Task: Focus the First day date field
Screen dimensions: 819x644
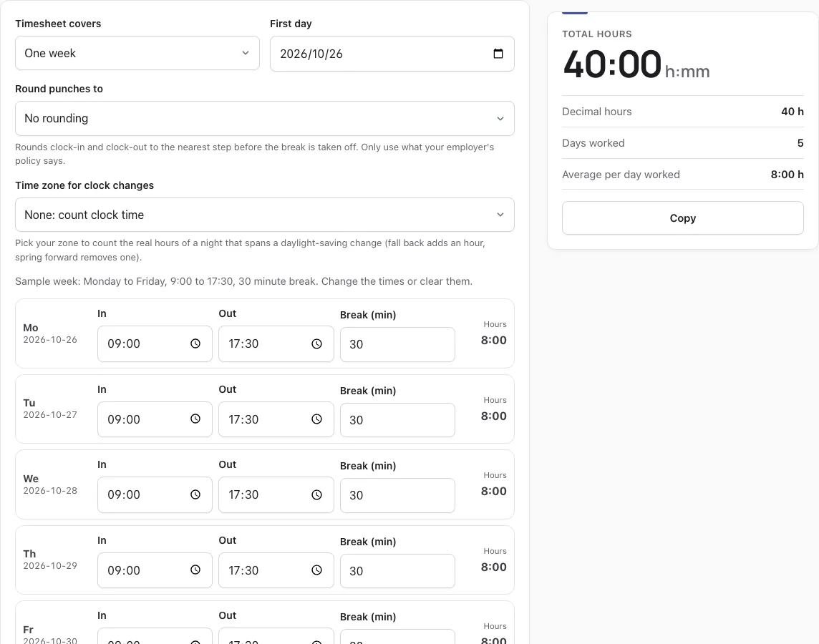Action: (392, 54)
